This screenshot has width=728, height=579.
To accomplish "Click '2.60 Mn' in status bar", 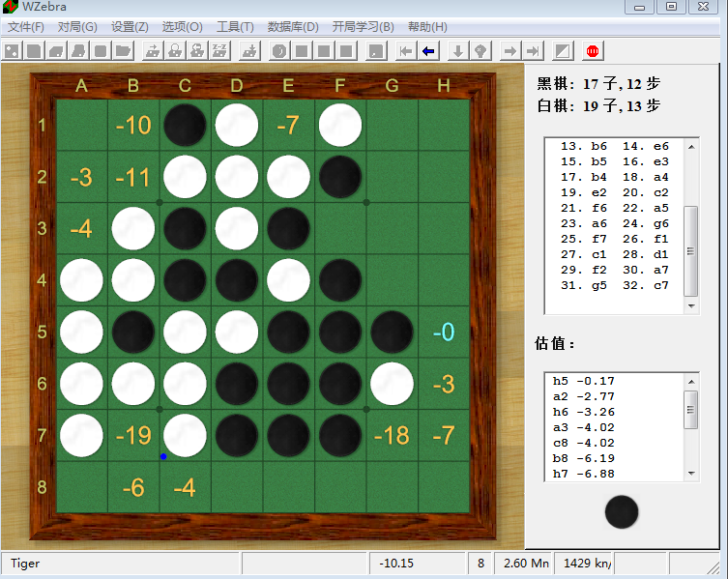I will 526,564.
